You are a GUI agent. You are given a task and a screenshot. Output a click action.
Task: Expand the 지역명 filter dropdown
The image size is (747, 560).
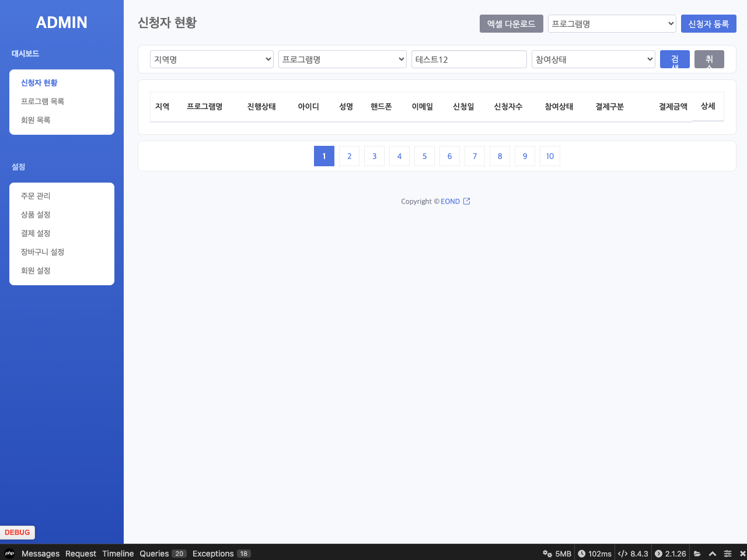tap(211, 60)
